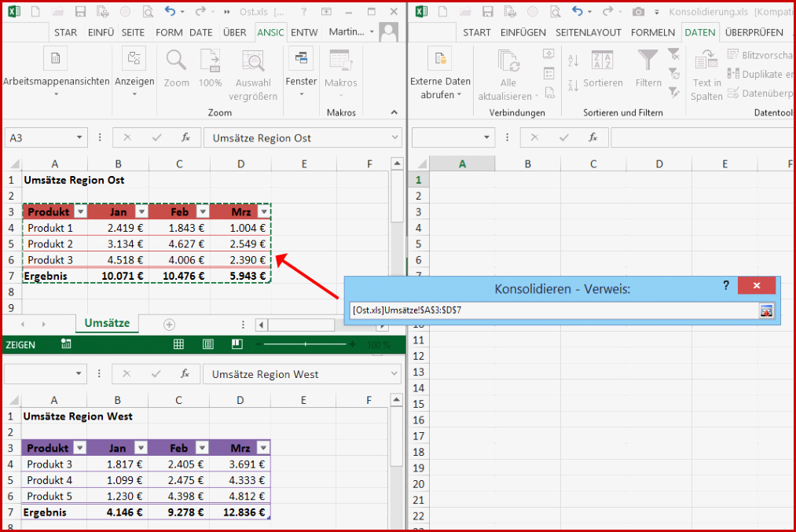Select the Umsätze sheet tab
This screenshot has width=796, height=532.
[107, 323]
